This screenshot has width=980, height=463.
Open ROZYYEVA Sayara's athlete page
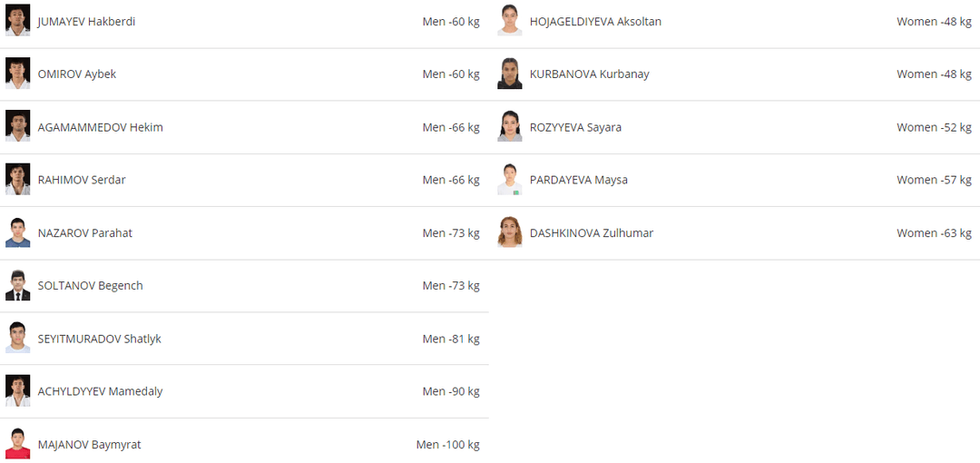(x=575, y=127)
